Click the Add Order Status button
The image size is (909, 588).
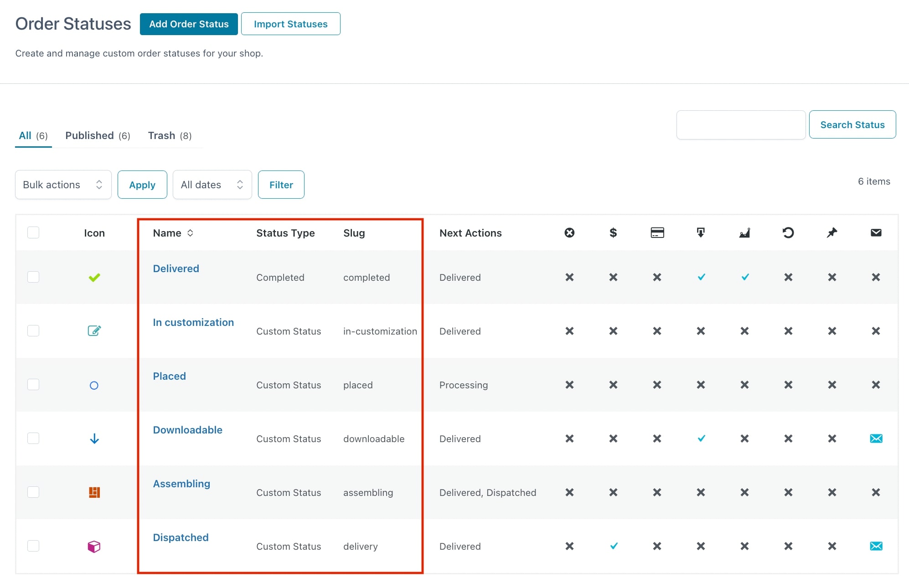coord(189,24)
